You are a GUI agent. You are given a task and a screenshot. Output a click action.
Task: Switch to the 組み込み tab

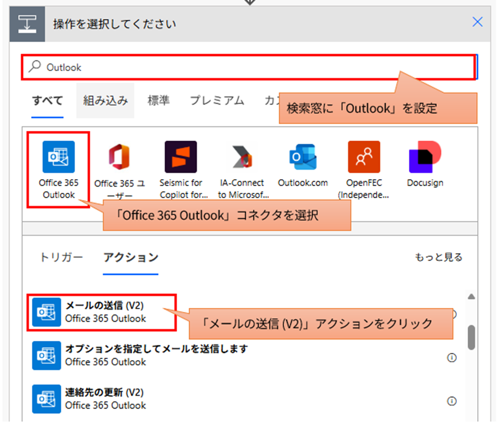pos(105,101)
